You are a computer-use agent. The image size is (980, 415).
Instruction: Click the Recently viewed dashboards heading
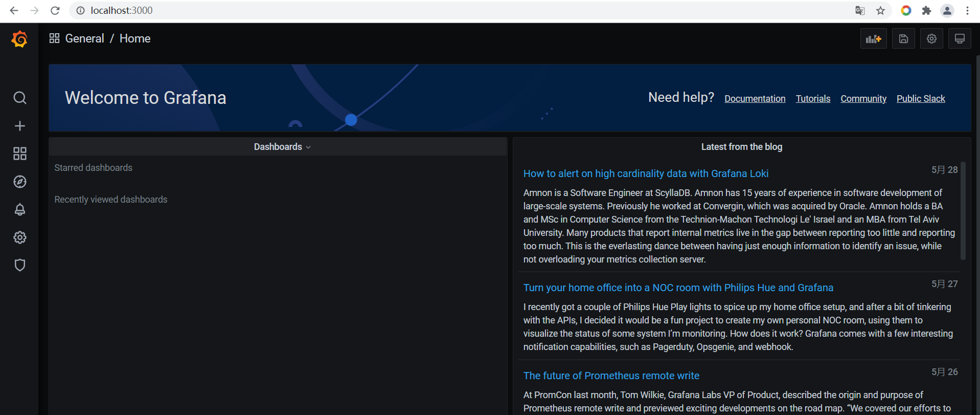pyautogui.click(x=111, y=200)
